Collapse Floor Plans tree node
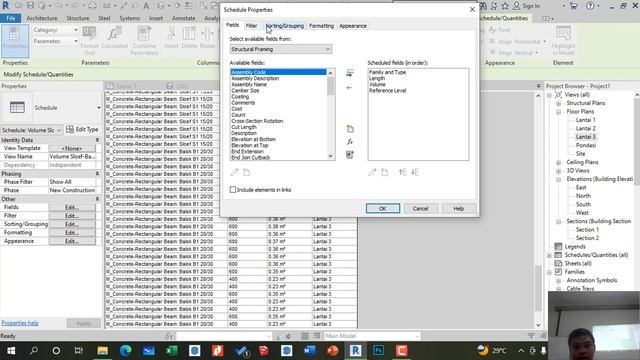This screenshot has width=640, height=360. click(558, 112)
